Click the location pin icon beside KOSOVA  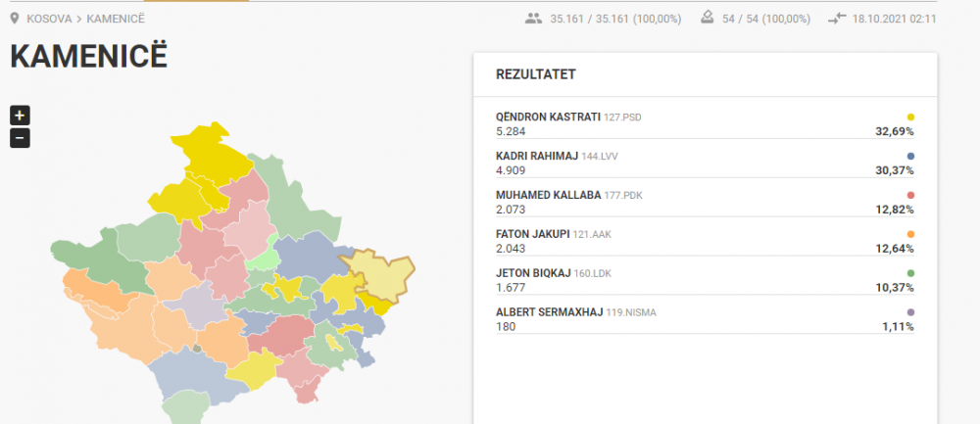(x=15, y=19)
